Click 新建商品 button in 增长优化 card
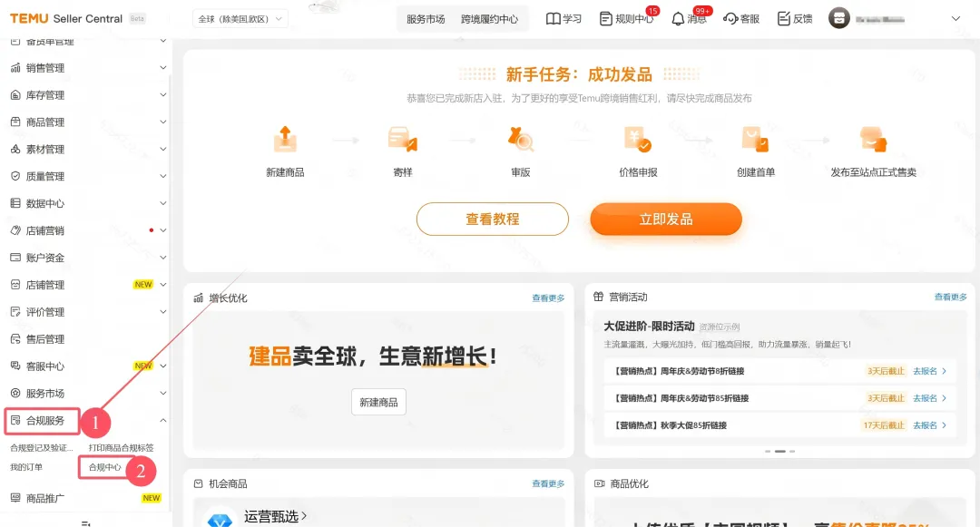This screenshot has width=980, height=527. (378, 402)
